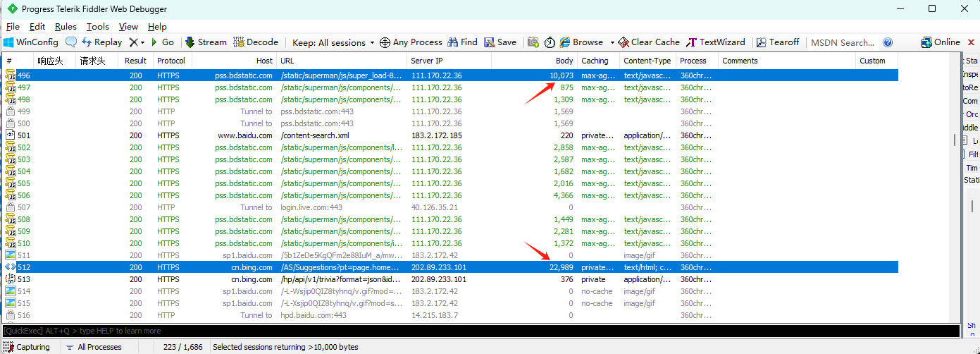Image resolution: width=980 pixels, height=354 pixels.
Task: Sort by the Protocol column header
Action: click(172, 61)
